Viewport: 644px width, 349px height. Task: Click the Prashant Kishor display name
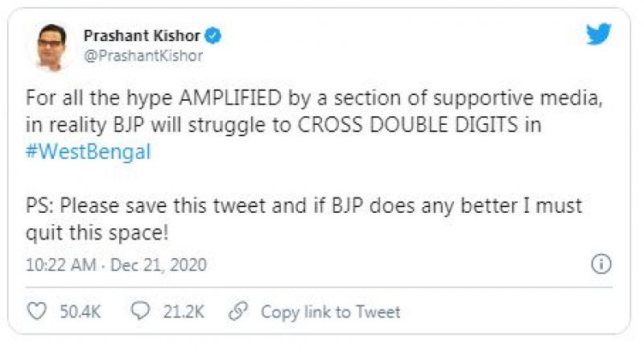[x=144, y=36]
